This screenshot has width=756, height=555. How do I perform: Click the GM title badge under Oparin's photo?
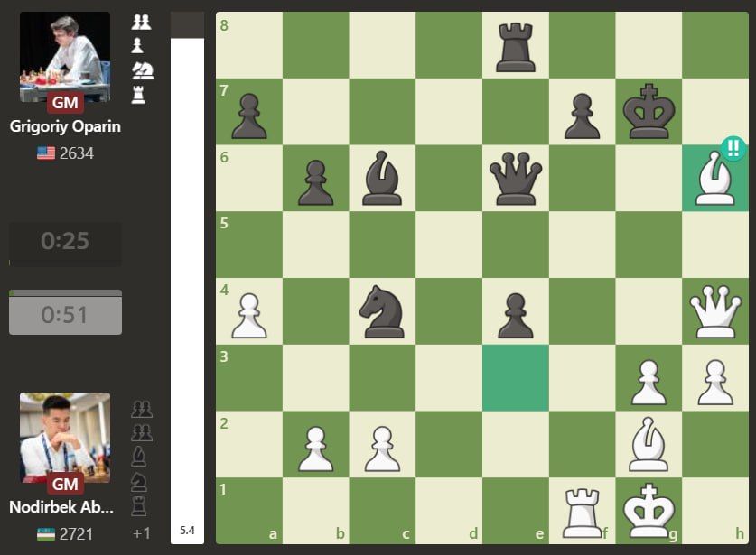click(x=65, y=103)
